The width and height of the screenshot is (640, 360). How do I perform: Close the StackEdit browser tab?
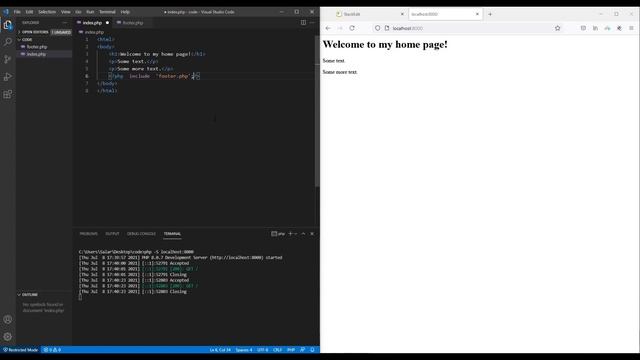point(402,14)
